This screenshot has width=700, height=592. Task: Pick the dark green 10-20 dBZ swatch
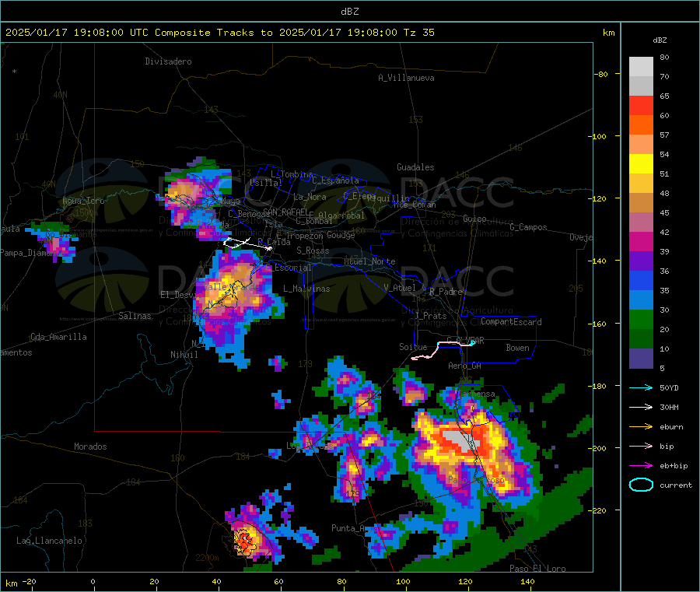641,339
